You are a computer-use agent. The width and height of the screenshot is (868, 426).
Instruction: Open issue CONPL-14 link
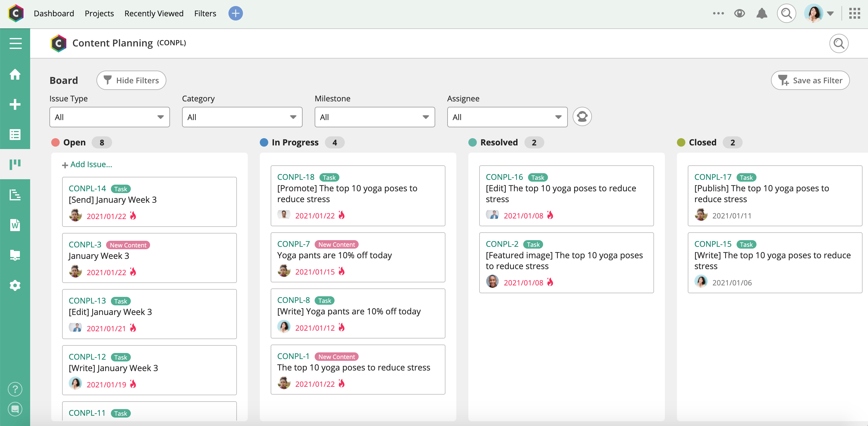87,189
